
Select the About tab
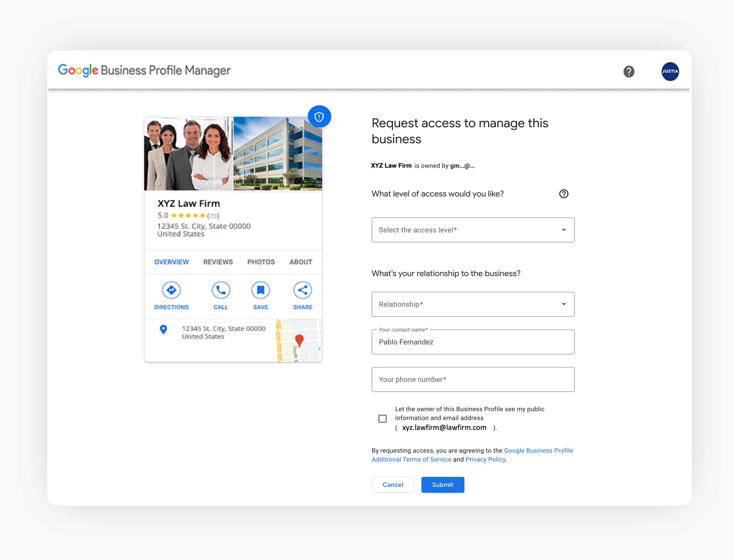[301, 262]
